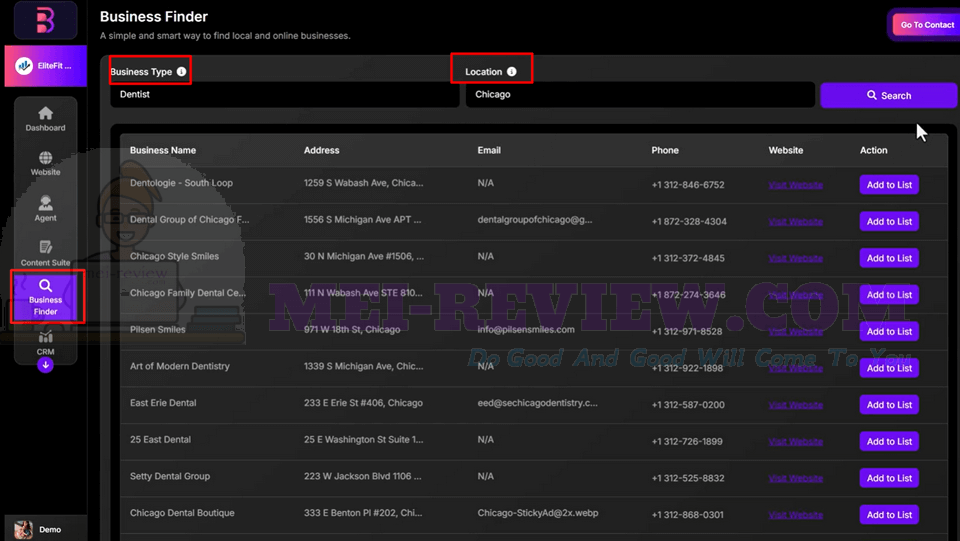Viewport: 960px width, 541px height.
Task: Select the Setty Dental Group name
Action: 170,476
